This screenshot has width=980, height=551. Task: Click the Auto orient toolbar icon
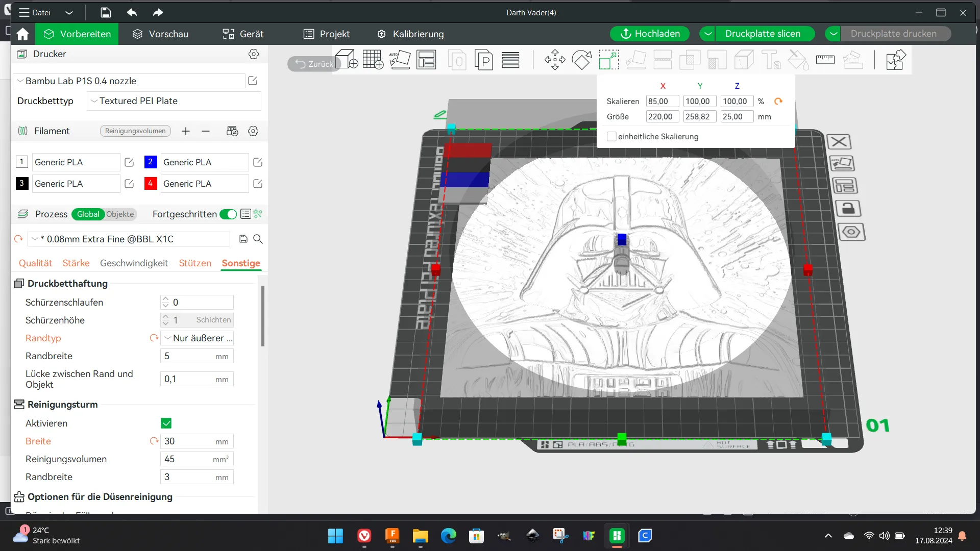[400, 60]
